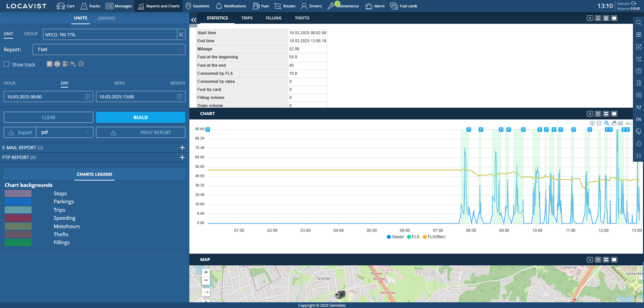Collapse the left panel with double chevron arrow
Viewport: 644px width, 308px height.
(x=194, y=20)
